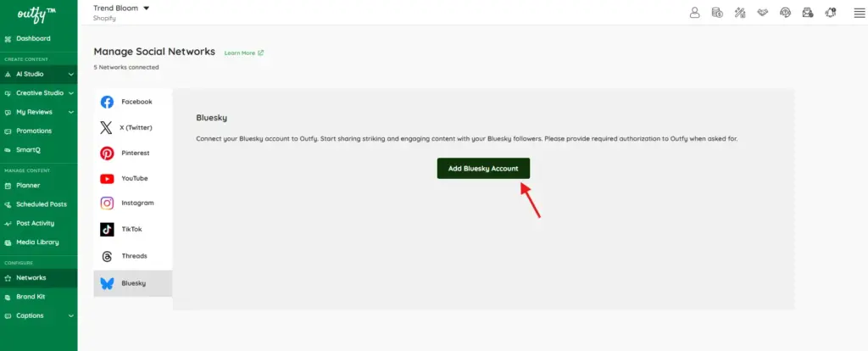
Task: Select the Facebook network tab
Action: point(133,102)
